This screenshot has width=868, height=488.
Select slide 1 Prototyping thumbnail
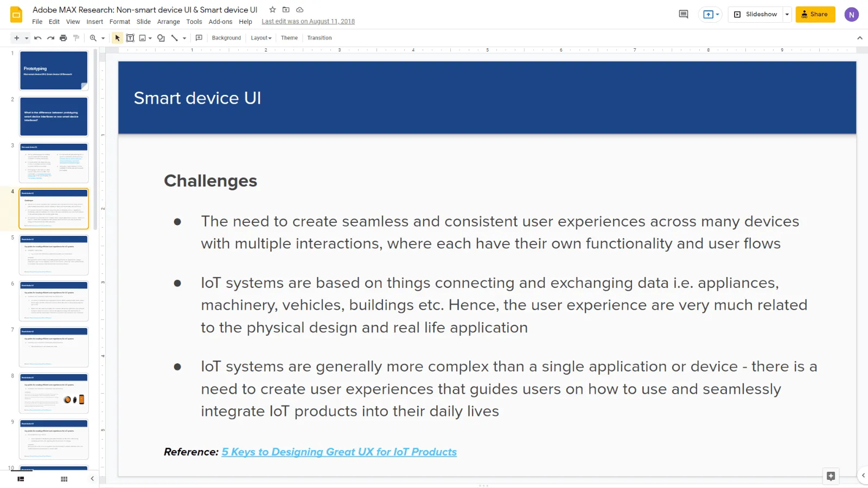click(54, 70)
